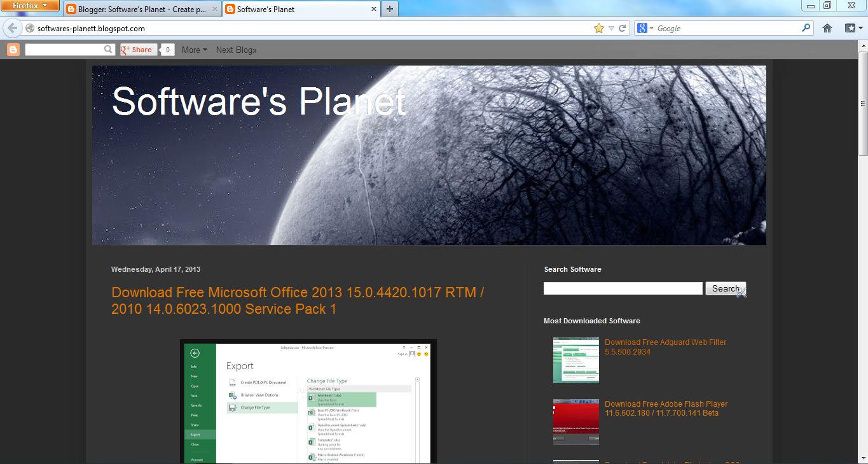Open the Google search engine selector
This screenshot has height=464, width=868.
[x=645, y=29]
